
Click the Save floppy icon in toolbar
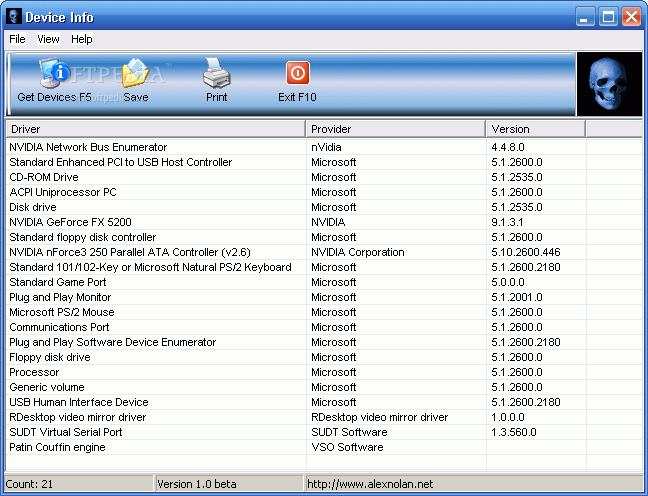pos(135,74)
